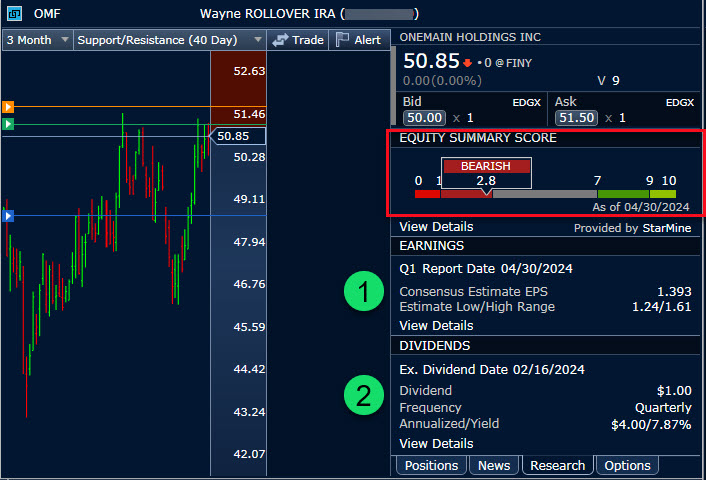Viewport: 706px width, 480px height.
Task: Click the Bearish 2.8 score indicator
Action: coord(486,173)
